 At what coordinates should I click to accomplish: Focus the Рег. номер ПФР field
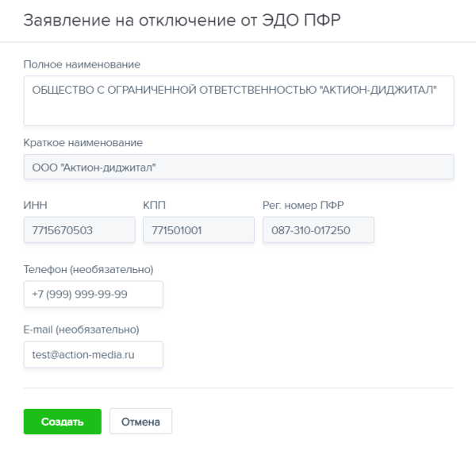318,230
